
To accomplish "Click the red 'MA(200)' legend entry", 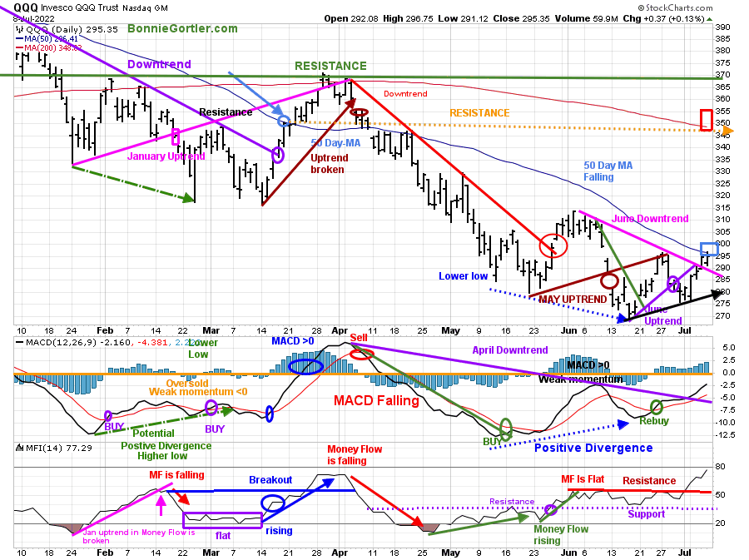I will 49,47.
